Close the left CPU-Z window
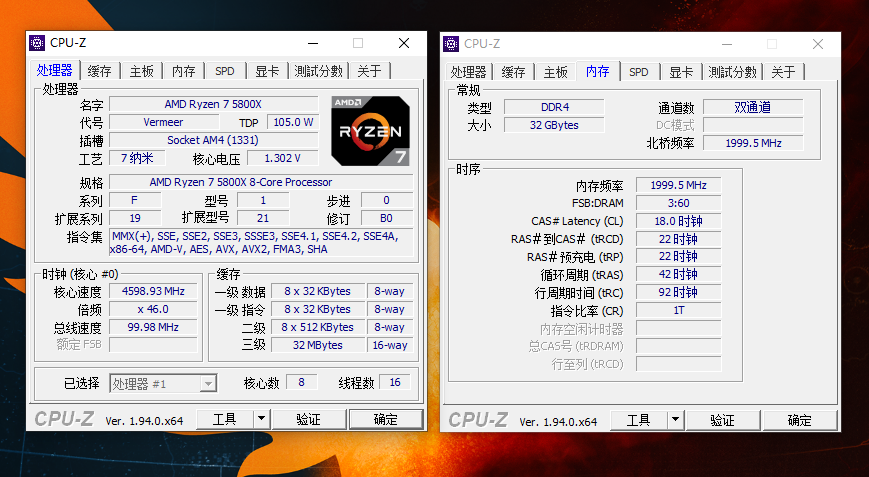869x477 pixels. click(404, 43)
